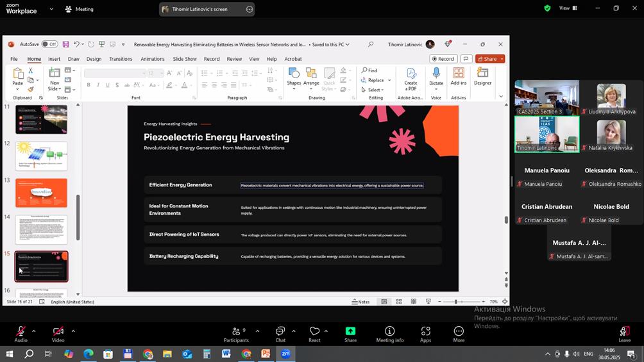This screenshot has width=644, height=362.
Task: Toggle Bold formatting
Action: (89, 85)
